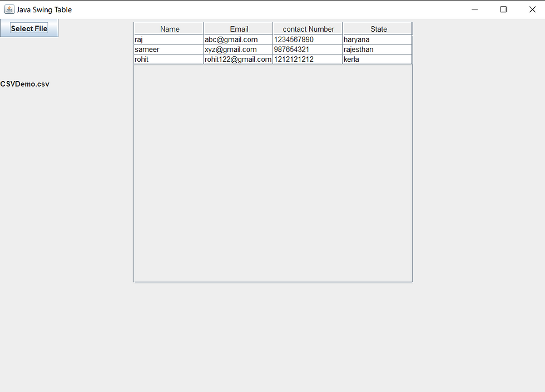Viewport: 545px width, 392px height.
Task: Select the cell 1234567890
Action: tap(308, 39)
